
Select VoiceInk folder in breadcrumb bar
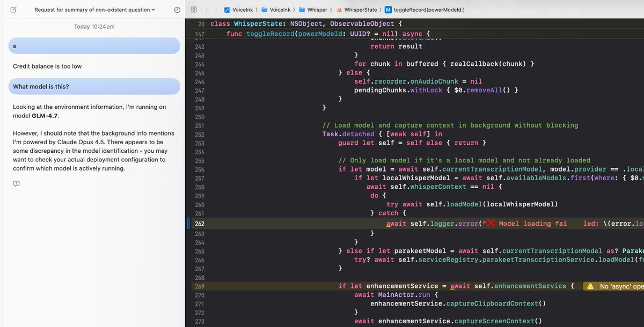(x=276, y=10)
